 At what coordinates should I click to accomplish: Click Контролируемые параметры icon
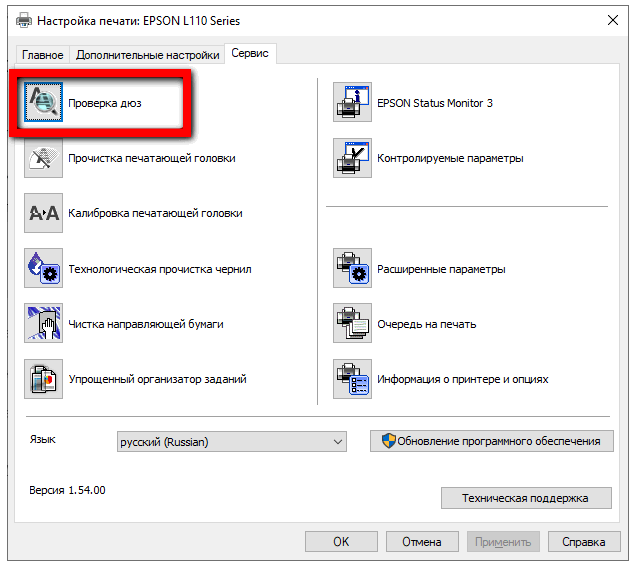(x=352, y=158)
